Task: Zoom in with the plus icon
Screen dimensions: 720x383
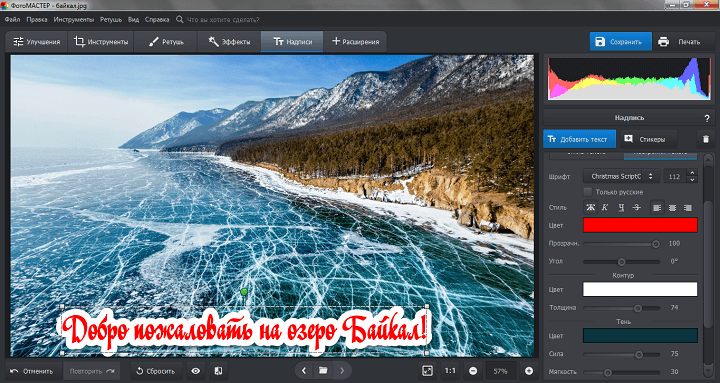Action: tap(529, 371)
